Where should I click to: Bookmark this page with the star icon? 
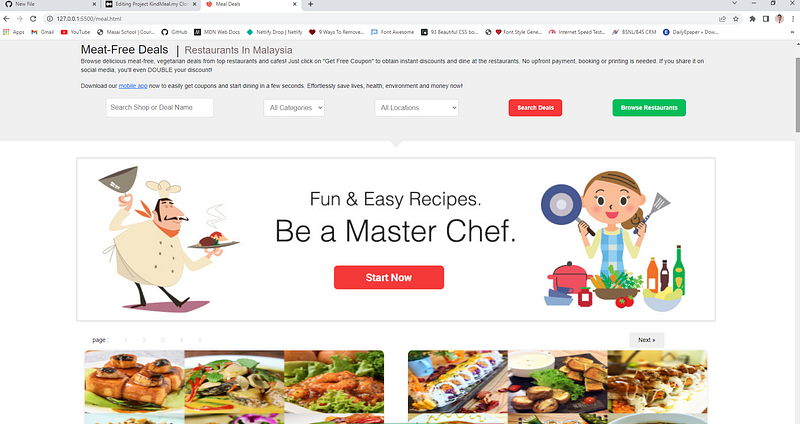[736, 19]
